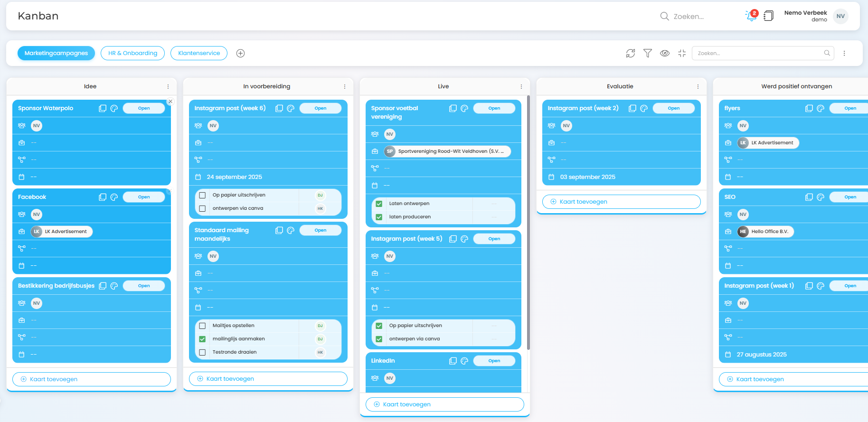The height and width of the screenshot is (422, 868).
Task: Uncheck the 'mailinglijs aanmaken' checkbox
Action: tap(202, 339)
